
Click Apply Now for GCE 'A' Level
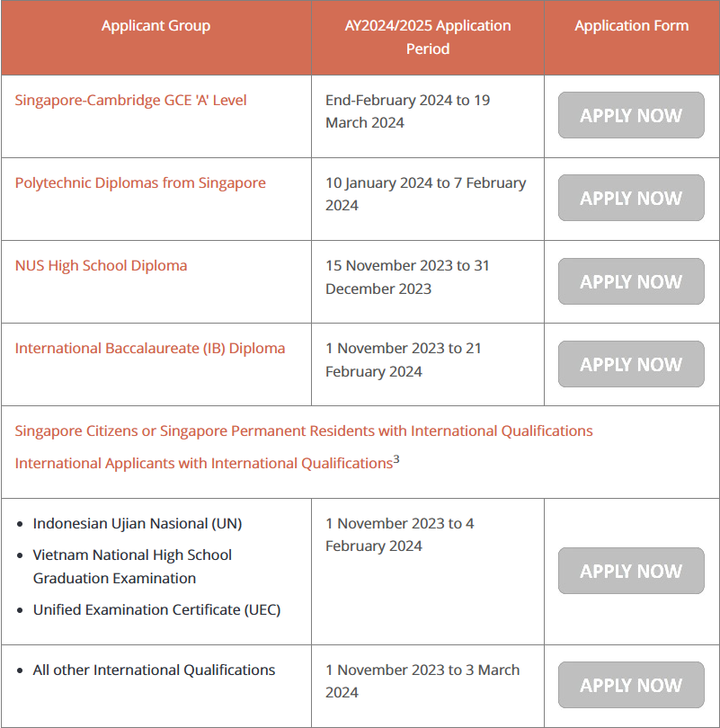(631, 115)
